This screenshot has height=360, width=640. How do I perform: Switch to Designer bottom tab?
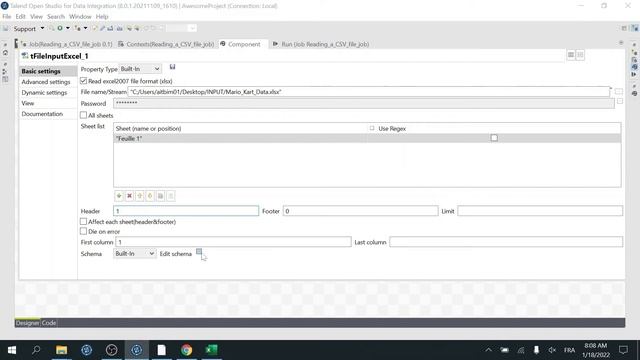pos(28,322)
